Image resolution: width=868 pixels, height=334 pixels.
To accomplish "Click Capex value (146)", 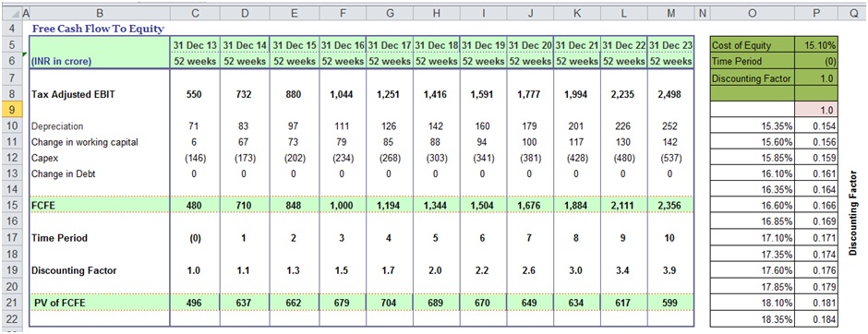I will tap(195, 158).
